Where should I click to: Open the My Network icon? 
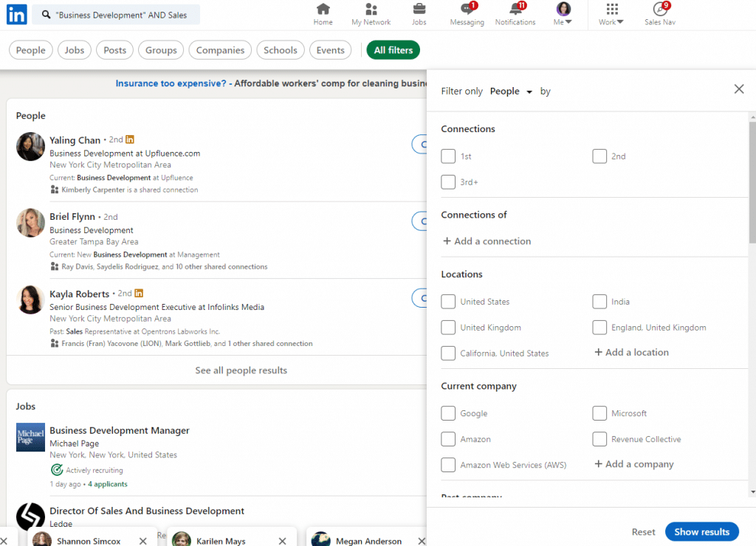371,9
